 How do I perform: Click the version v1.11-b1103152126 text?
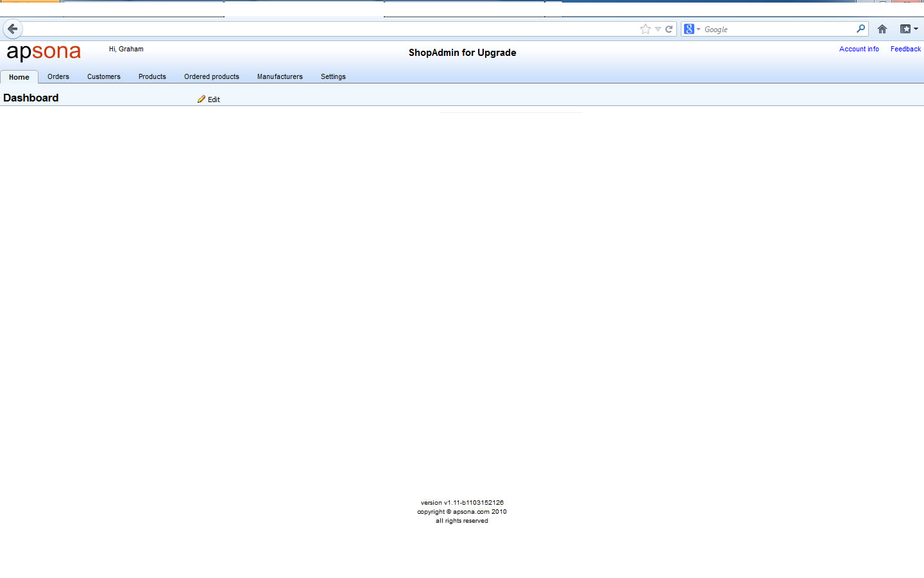point(462,503)
